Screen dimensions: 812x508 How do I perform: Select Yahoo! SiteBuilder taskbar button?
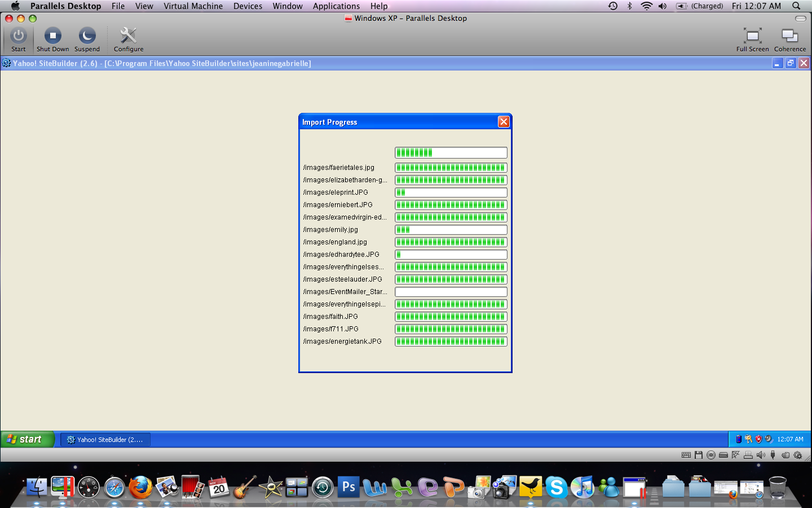105,440
